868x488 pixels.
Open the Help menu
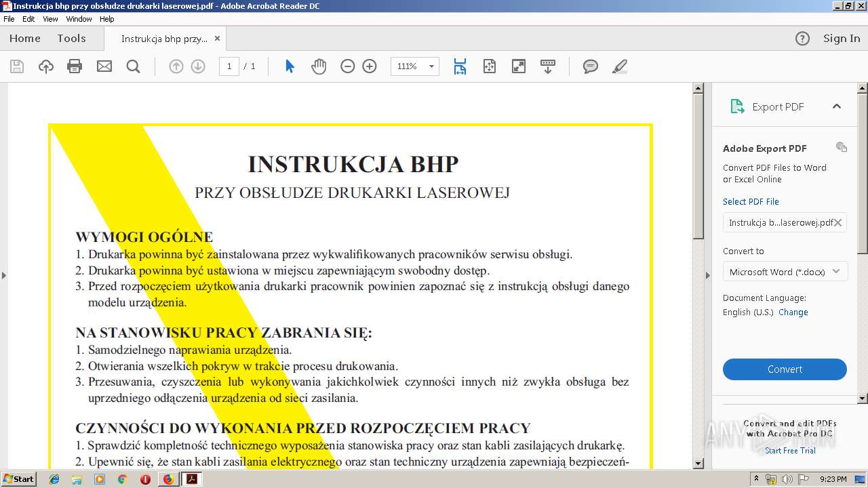point(107,19)
